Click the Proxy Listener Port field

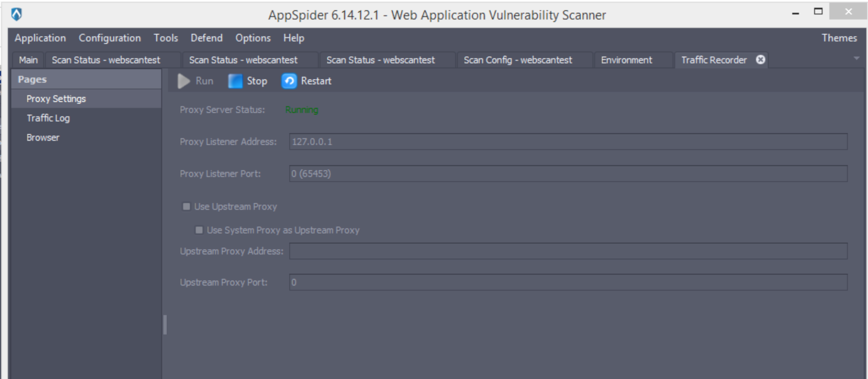pos(568,174)
